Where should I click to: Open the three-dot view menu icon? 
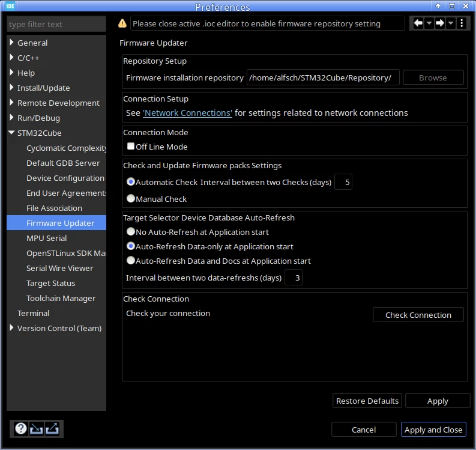[x=462, y=23]
